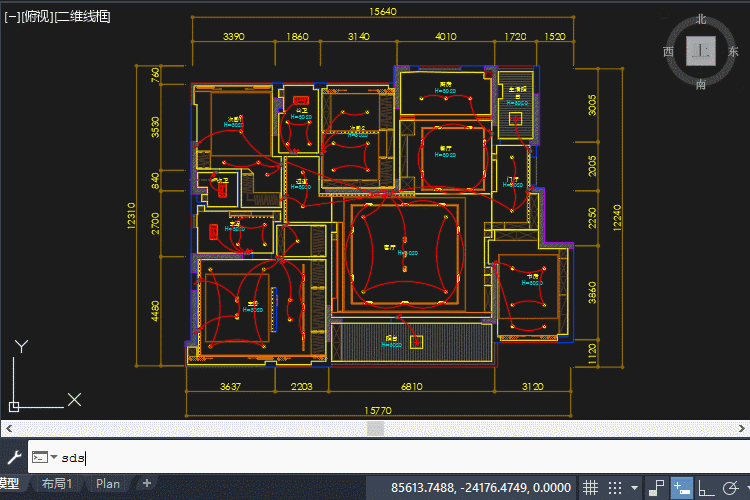Click the UCS origin icon

click(15, 406)
